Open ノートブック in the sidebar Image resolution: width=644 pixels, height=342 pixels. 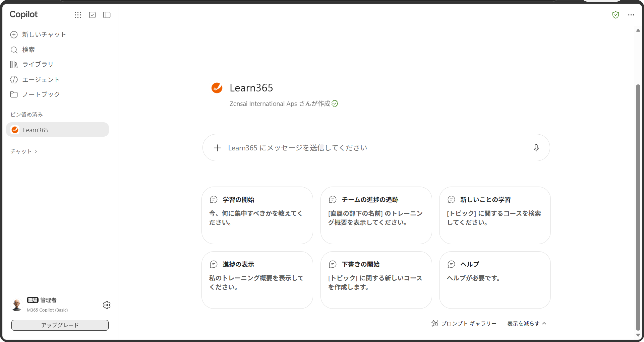tap(35, 94)
